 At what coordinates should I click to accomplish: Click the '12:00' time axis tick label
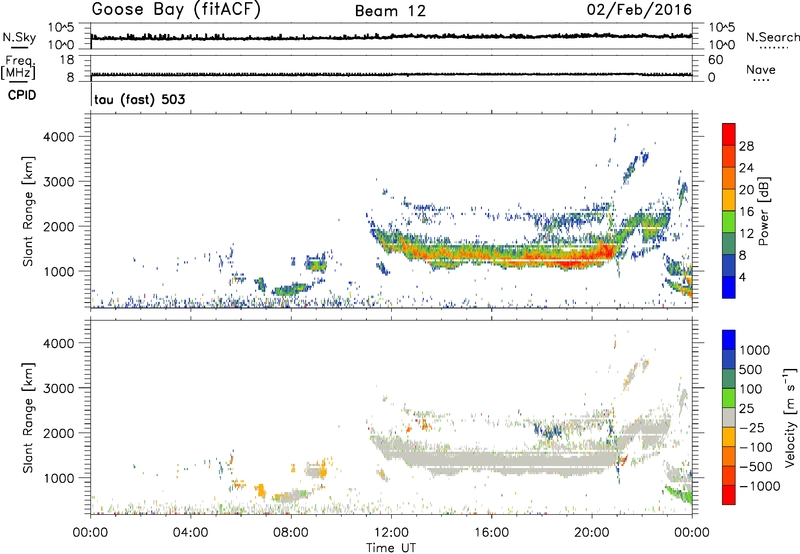(x=391, y=533)
